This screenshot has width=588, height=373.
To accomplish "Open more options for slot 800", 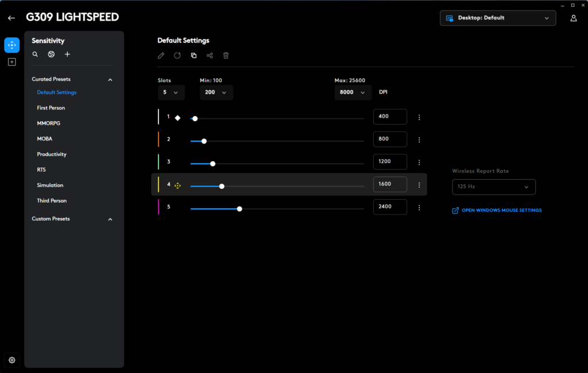I will 419,140.
